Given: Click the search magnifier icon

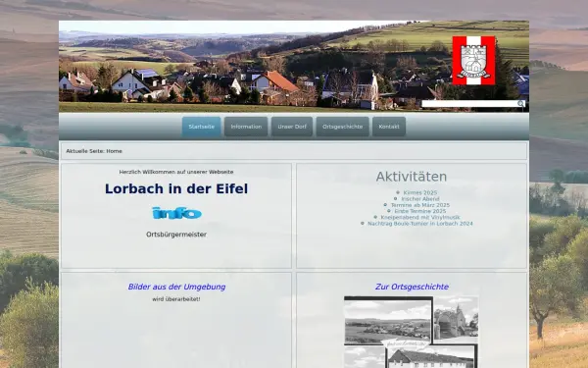Looking at the screenshot, I should (521, 104).
